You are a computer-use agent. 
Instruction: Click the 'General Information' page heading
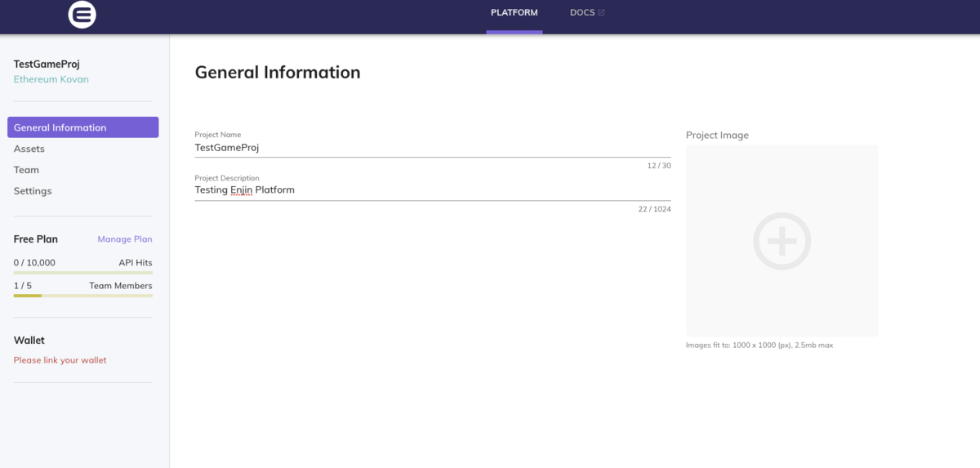(x=278, y=72)
